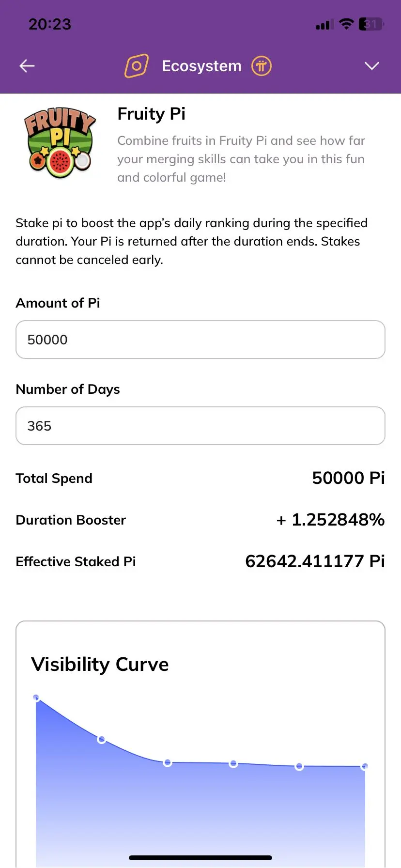Select fourth point on Visibility Curve
The height and width of the screenshot is (868, 401).
233,764
